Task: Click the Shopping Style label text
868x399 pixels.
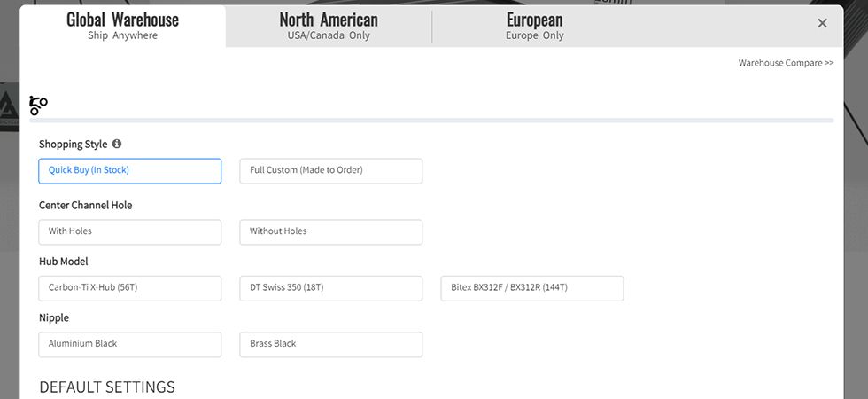Action: tap(73, 144)
